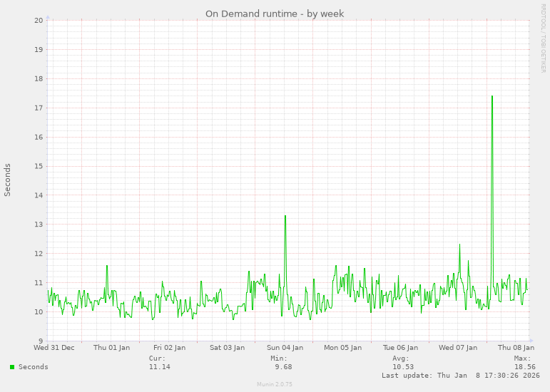
Task: Click the x-axis label 'Mon 05 Jan'
Action: (342, 348)
